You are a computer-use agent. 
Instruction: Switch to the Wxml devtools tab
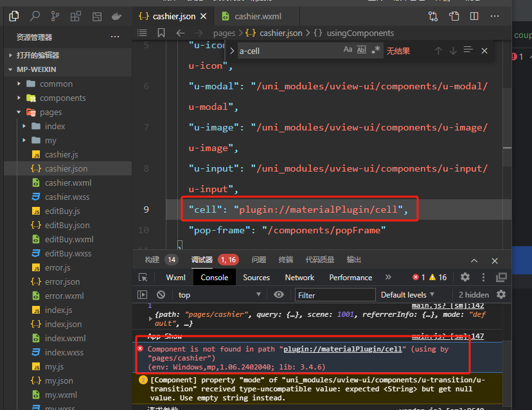176,277
